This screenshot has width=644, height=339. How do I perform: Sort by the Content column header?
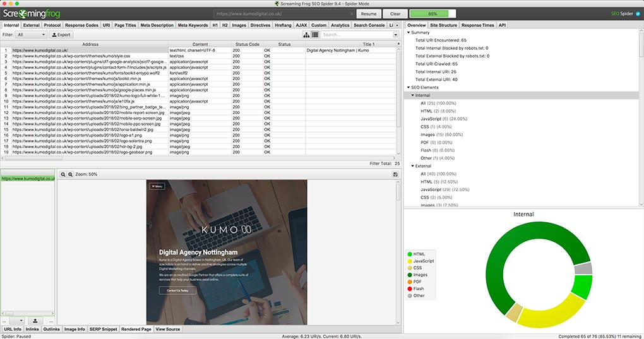pyautogui.click(x=200, y=44)
